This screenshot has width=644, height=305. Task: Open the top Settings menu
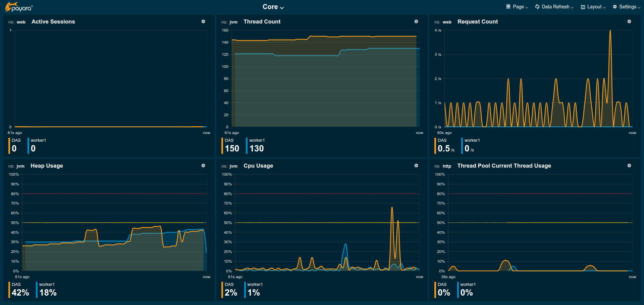[626, 7]
